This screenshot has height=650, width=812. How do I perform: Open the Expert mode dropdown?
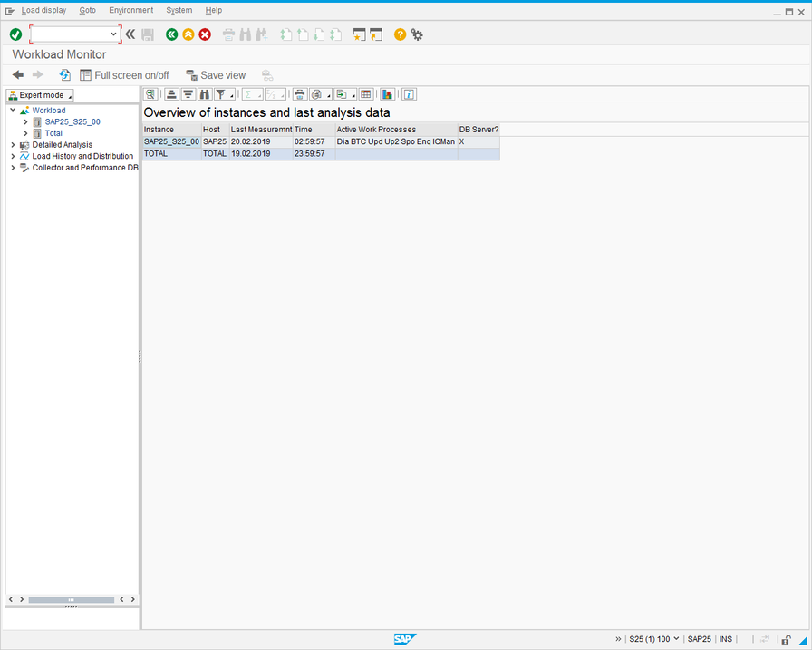[40, 95]
